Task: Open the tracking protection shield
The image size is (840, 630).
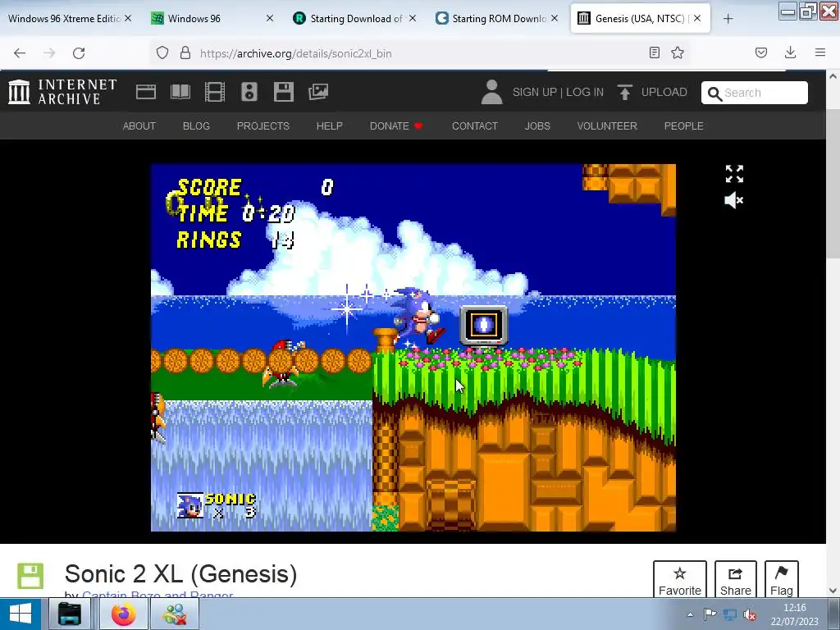Action: [162, 53]
